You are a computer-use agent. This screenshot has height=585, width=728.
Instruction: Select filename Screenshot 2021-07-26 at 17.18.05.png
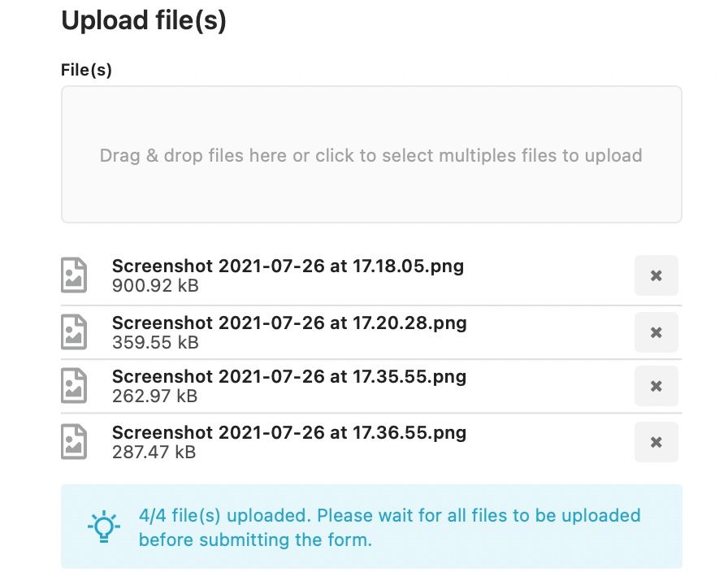pyautogui.click(x=288, y=266)
